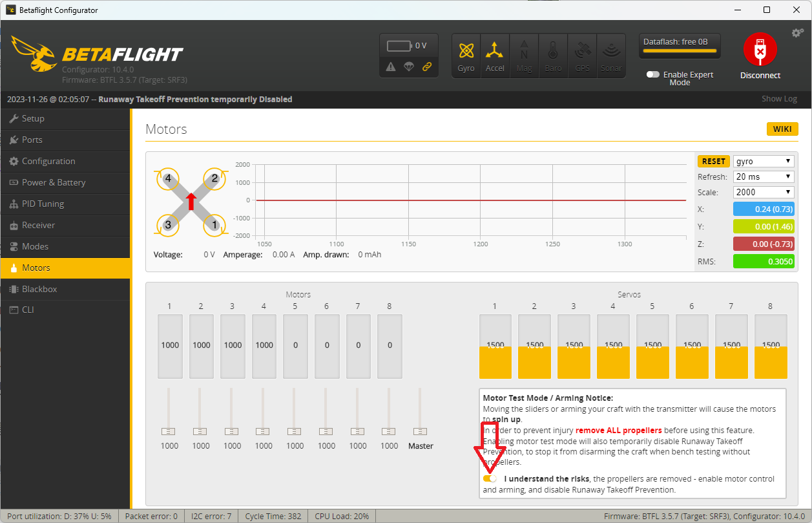Screen dimensions: 812x523
Task: Click motor 3 in the quad diagram
Action: pyautogui.click(x=168, y=225)
